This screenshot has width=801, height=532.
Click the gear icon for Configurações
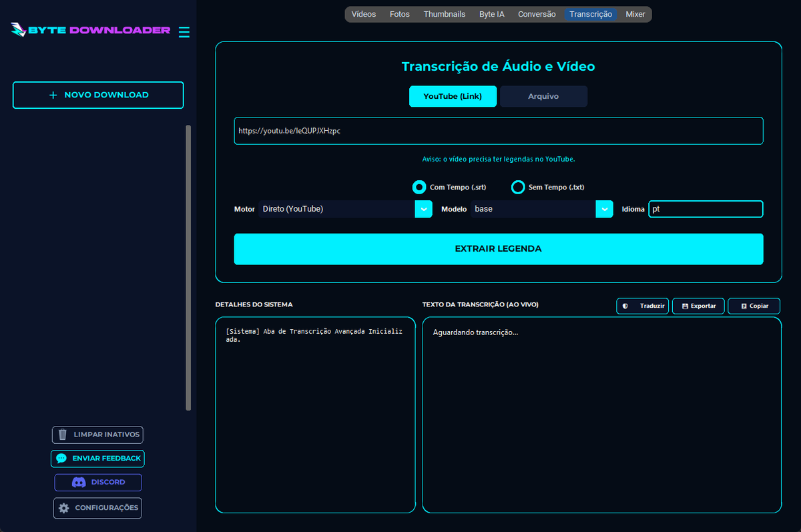point(64,508)
